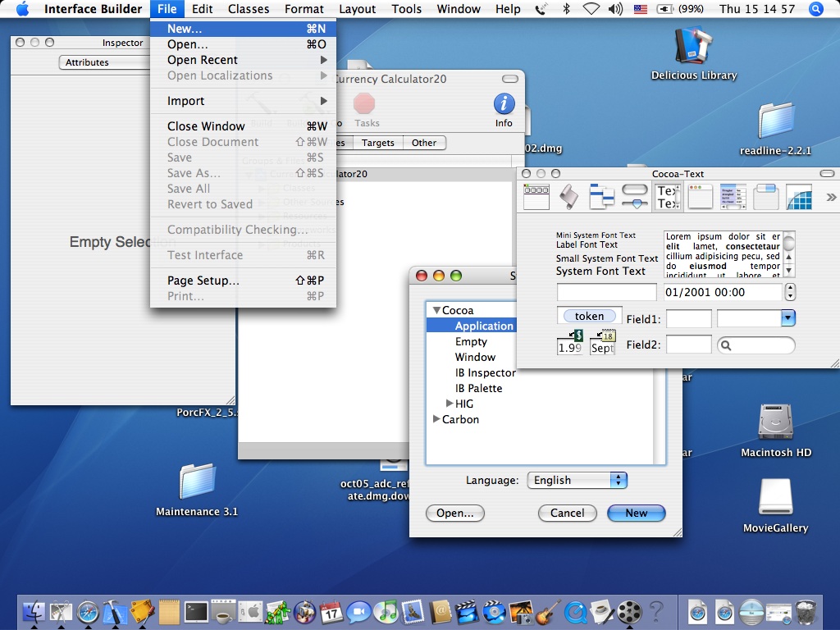This screenshot has width=840, height=630.
Task: Open GarageBand guitar icon in Dock
Action: point(549,612)
